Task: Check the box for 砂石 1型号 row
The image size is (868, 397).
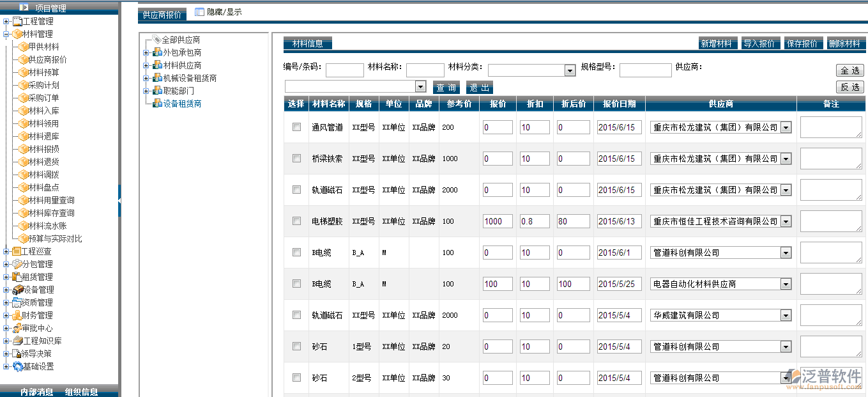Action: click(x=296, y=346)
